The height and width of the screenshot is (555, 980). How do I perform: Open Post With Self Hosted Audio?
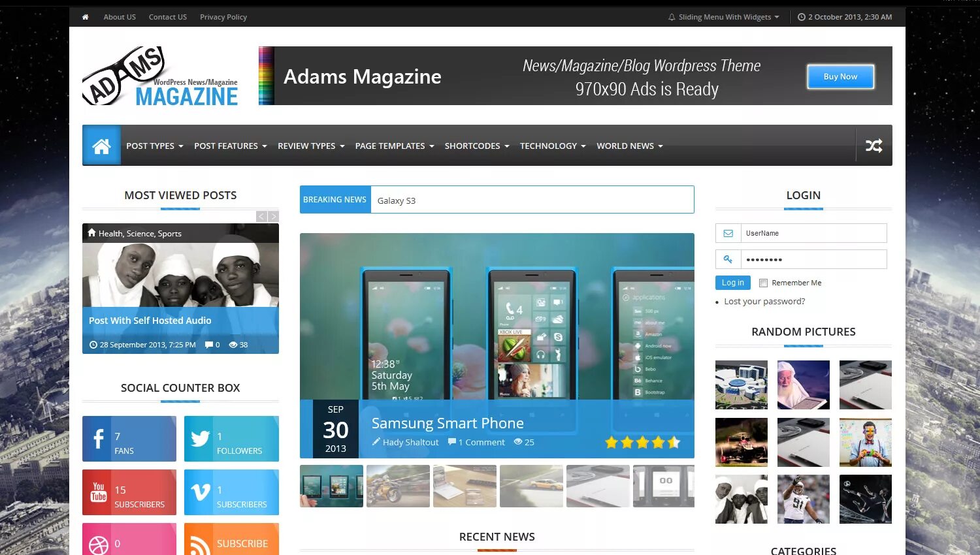click(150, 321)
